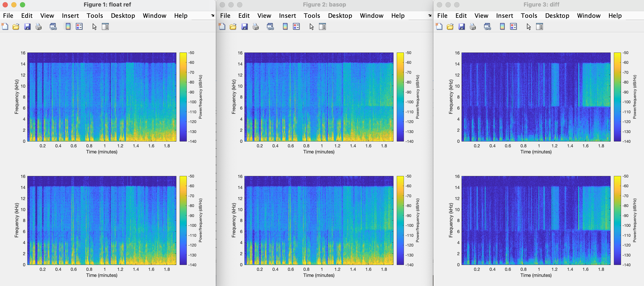Click New Figure icon in Figure 1 toolbar
This screenshot has height=286, width=644.
(5, 26)
